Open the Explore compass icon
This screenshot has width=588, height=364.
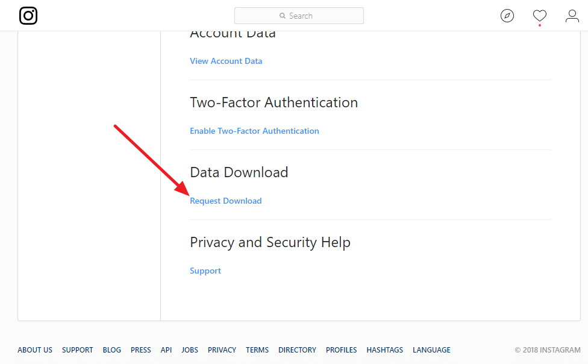click(x=507, y=16)
